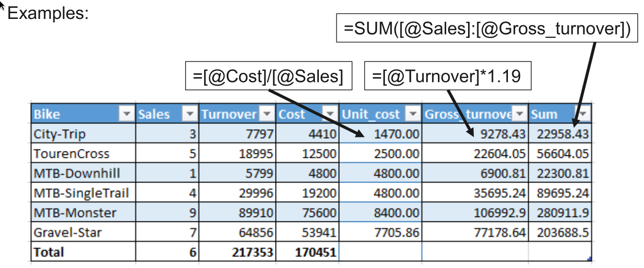Open the Sales column filter dropdown
This screenshot has height=268, width=644.
coord(190,114)
